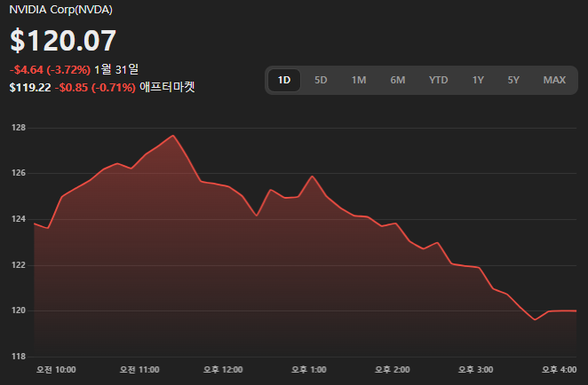Switch chart to 5D range

tap(321, 80)
